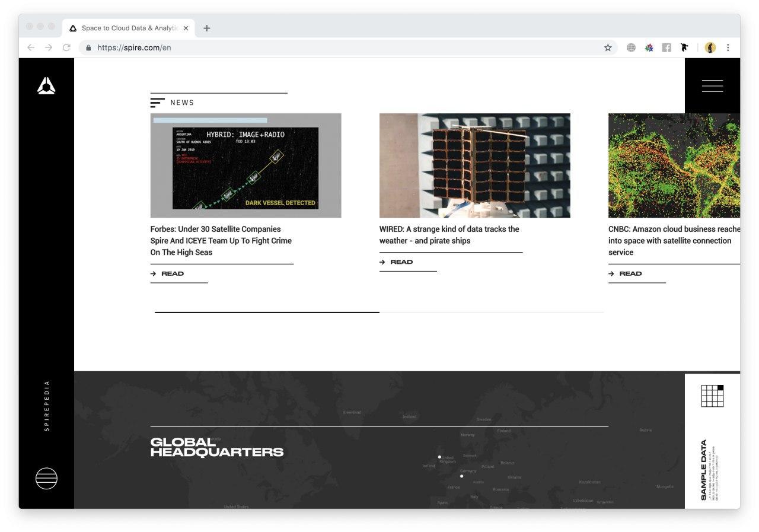Click the NEWS section lines icon
Viewport: 759px width, 532px height.
[x=157, y=103]
